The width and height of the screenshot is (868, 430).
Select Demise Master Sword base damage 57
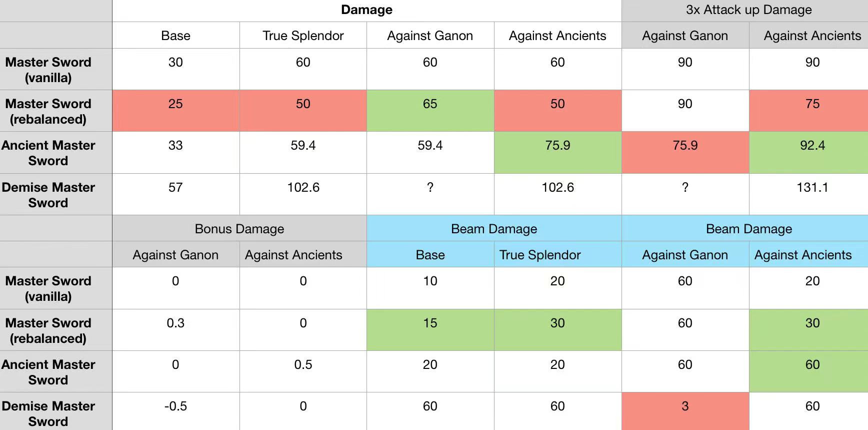click(x=175, y=188)
